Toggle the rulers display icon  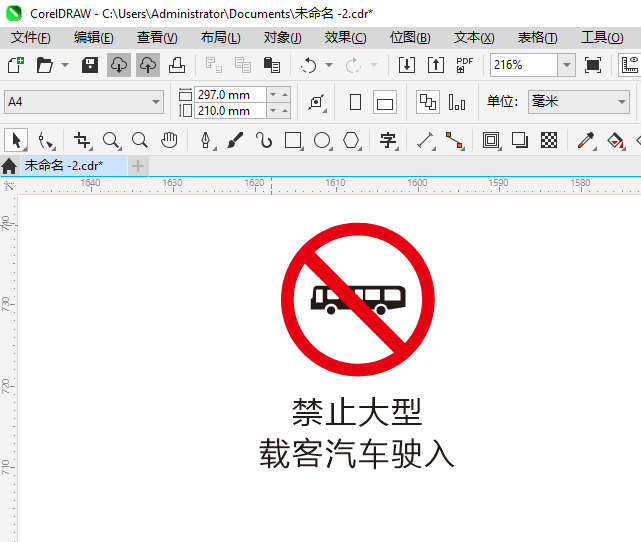[x=630, y=65]
